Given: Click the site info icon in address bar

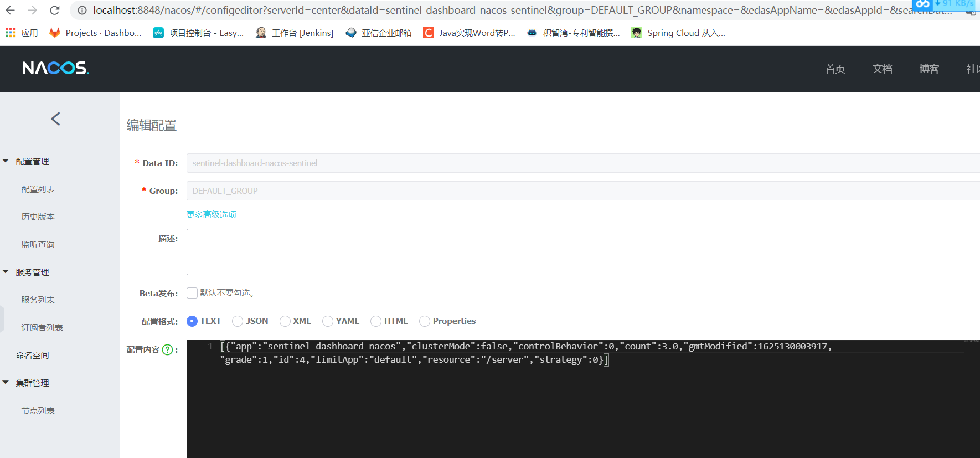Looking at the screenshot, I should [x=82, y=10].
